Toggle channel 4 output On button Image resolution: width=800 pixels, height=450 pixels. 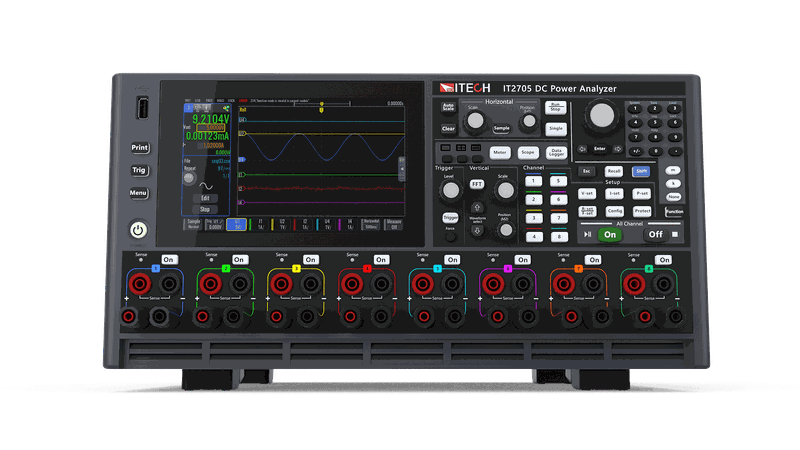click(381, 260)
